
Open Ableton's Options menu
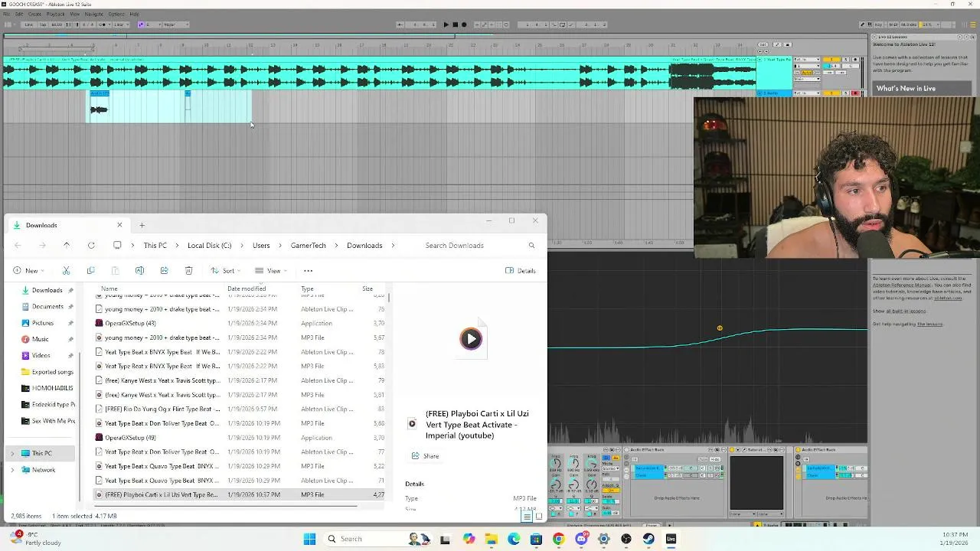click(116, 14)
